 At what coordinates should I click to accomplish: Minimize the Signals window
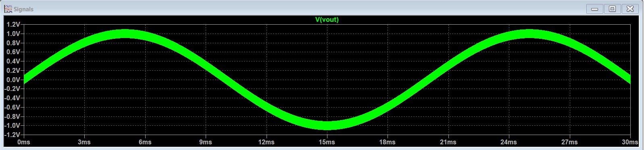click(x=594, y=9)
